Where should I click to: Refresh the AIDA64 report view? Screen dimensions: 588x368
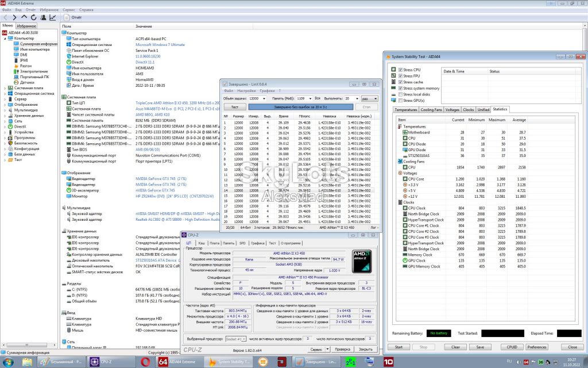point(34,17)
